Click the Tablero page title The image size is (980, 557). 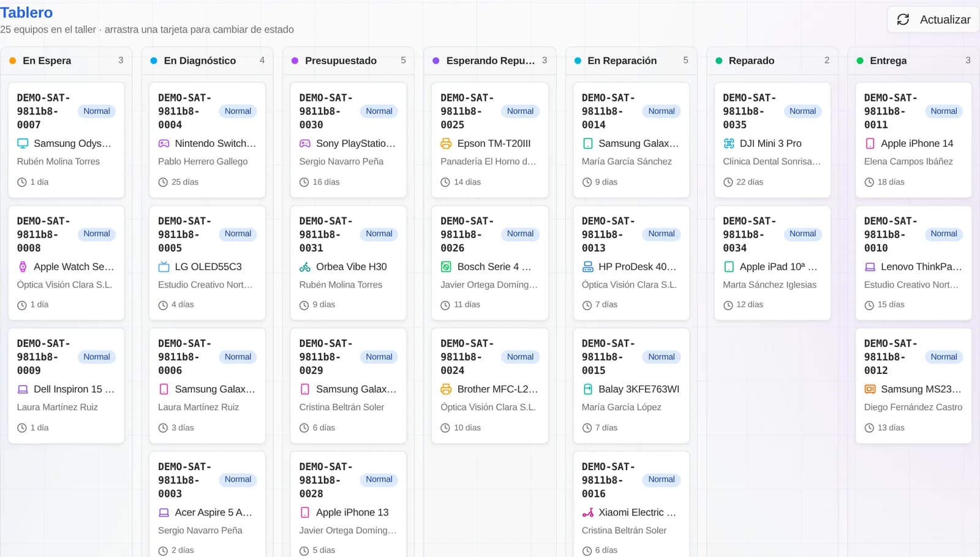(26, 13)
